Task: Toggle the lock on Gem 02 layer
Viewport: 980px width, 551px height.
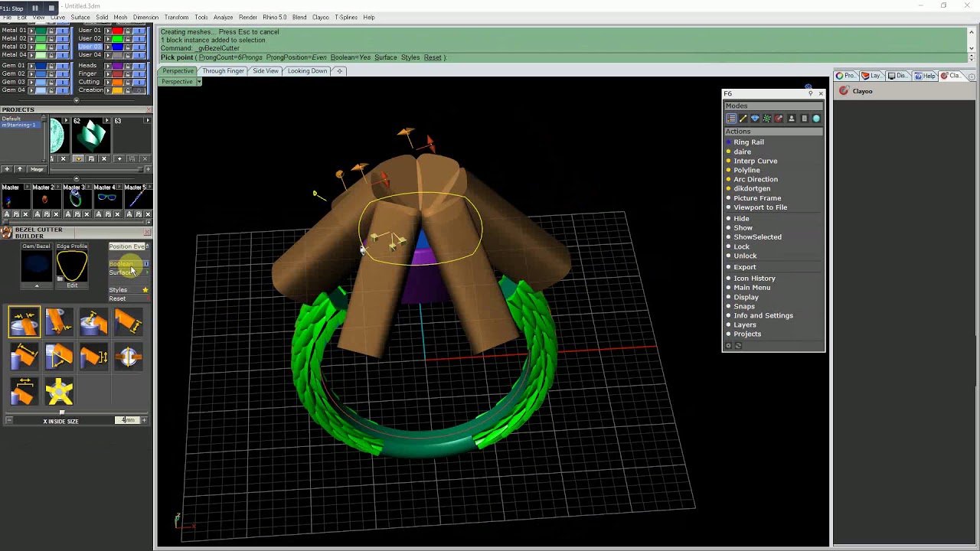Action: point(51,74)
